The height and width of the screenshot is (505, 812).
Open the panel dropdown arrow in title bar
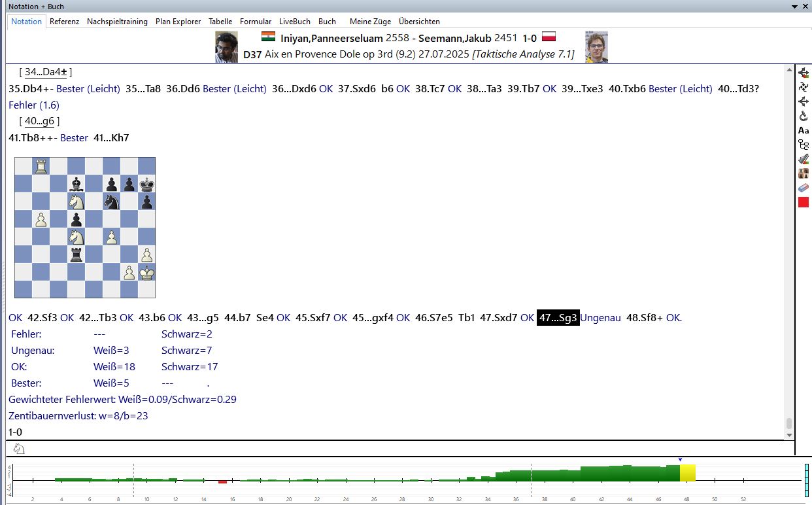794,7
